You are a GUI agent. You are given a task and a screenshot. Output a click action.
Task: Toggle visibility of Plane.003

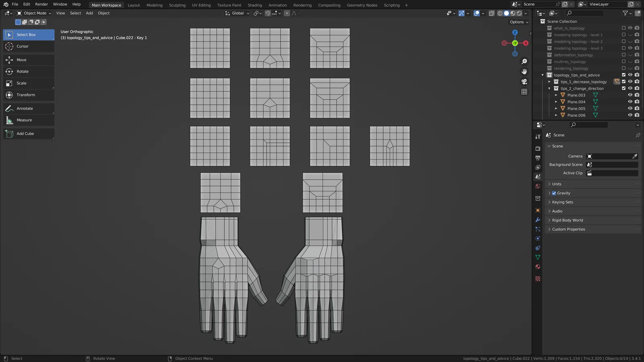[630, 95]
